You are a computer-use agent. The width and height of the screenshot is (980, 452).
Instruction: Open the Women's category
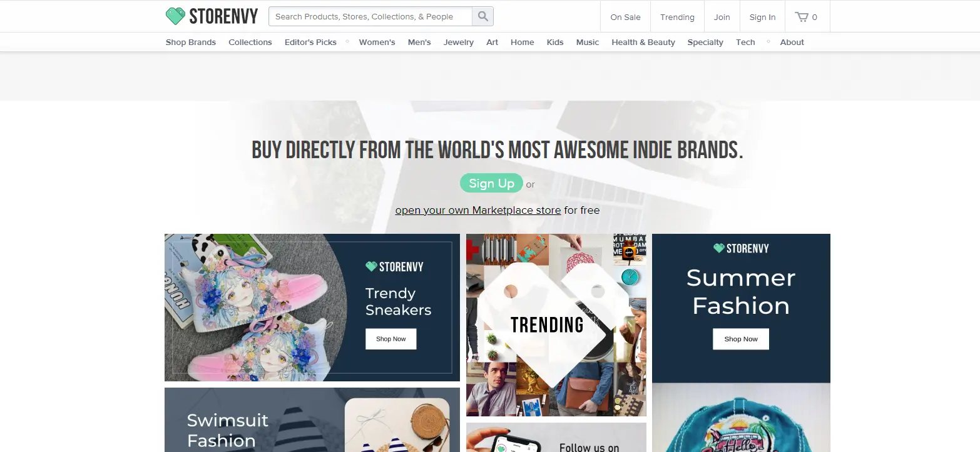[x=377, y=42]
